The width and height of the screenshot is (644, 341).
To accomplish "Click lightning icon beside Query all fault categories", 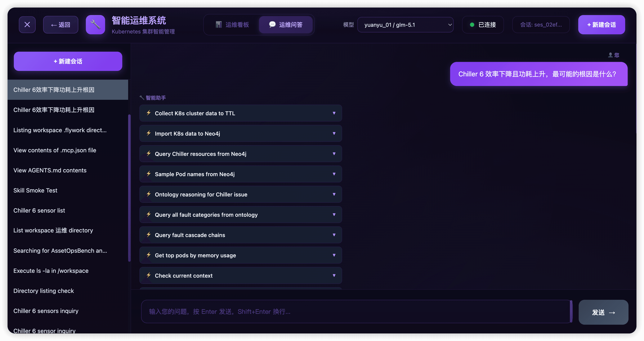I will [x=149, y=214].
